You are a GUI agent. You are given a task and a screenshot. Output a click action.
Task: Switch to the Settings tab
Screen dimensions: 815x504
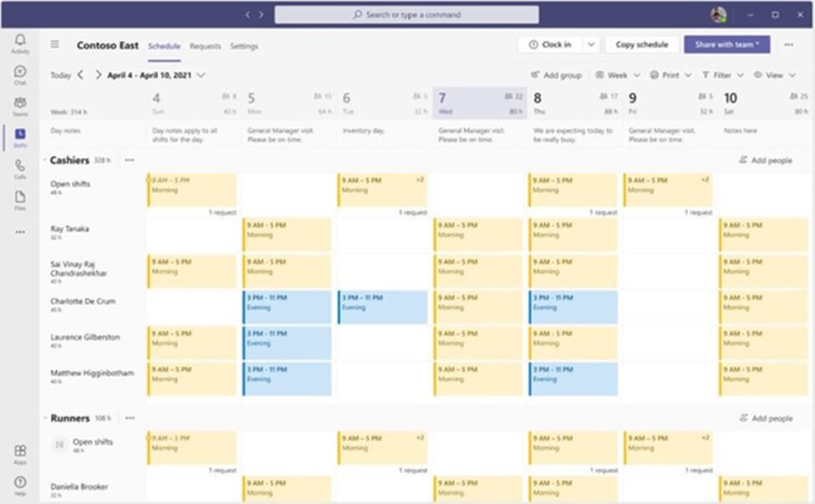pyautogui.click(x=244, y=46)
